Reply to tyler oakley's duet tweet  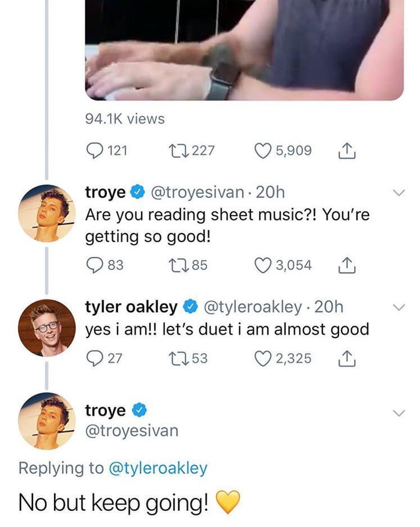click(x=94, y=358)
